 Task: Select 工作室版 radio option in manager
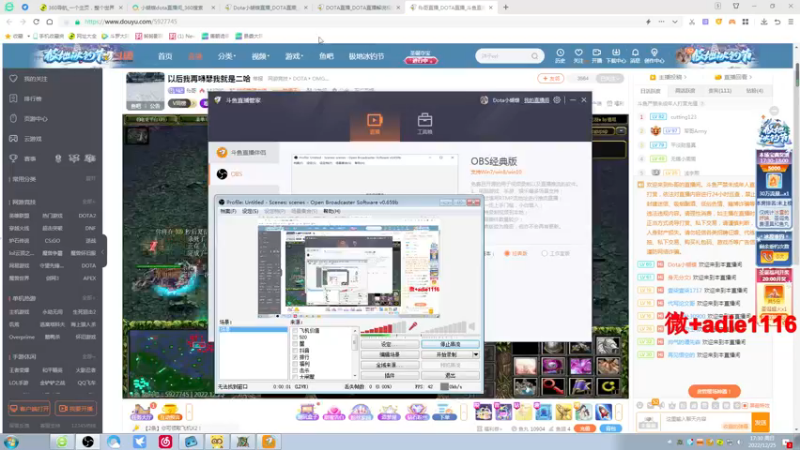[544, 254]
